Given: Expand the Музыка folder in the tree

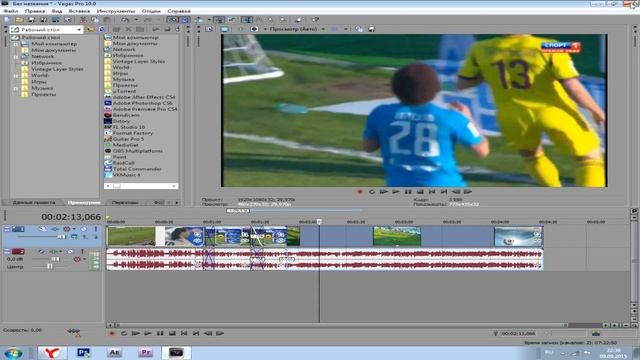Looking at the screenshot, I should pyautogui.click(x=16, y=88).
